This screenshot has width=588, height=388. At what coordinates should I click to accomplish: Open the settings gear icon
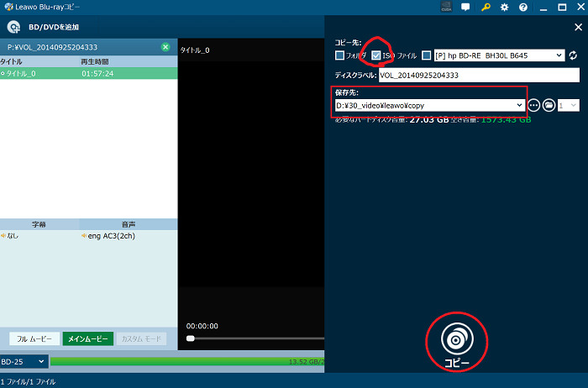pyautogui.click(x=504, y=7)
